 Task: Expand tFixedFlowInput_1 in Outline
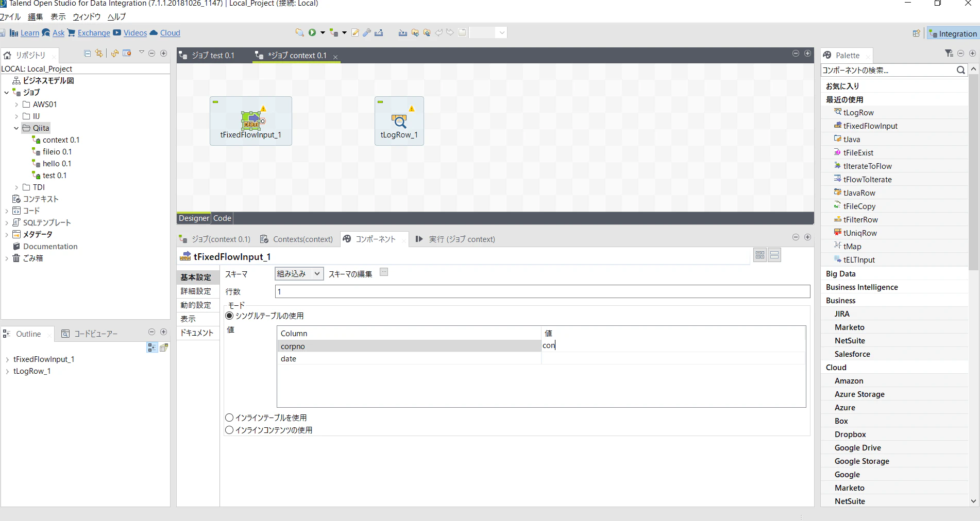[x=7, y=359]
